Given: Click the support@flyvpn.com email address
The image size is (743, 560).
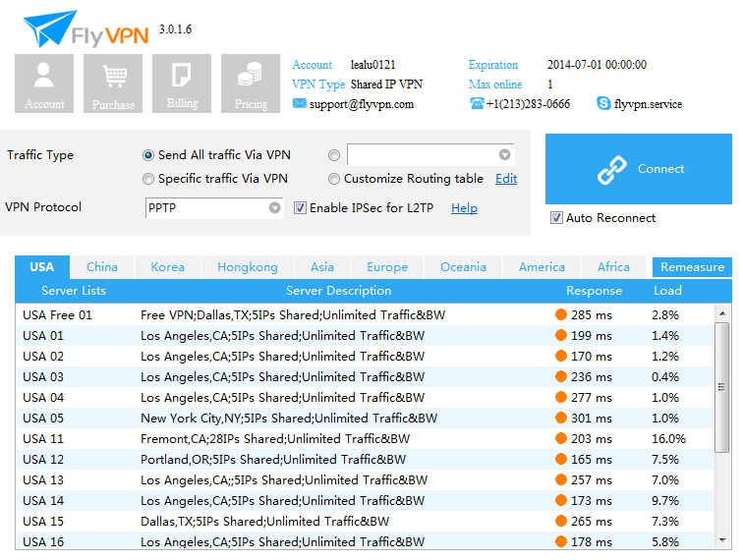Looking at the screenshot, I should click(x=362, y=104).
